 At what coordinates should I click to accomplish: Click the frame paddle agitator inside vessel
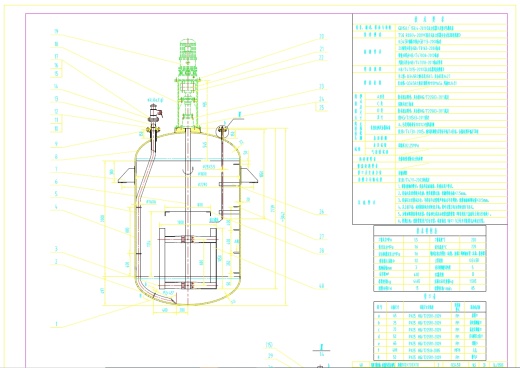188,258
